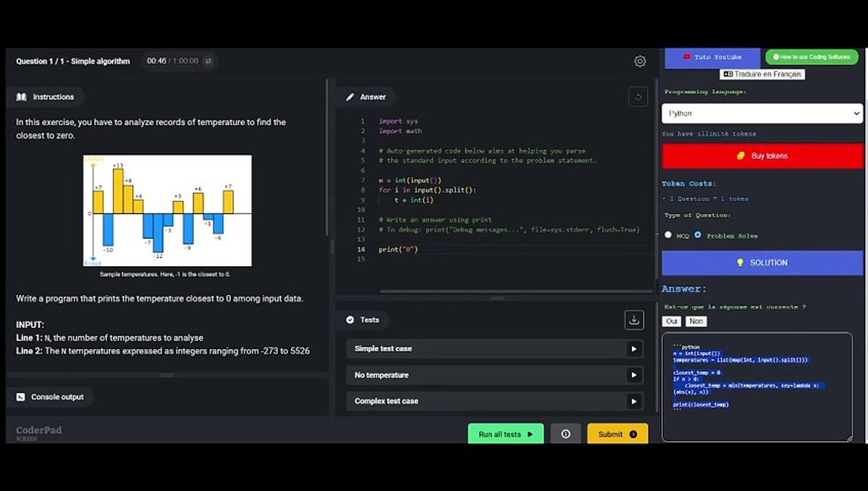
Task: Run the No temperature test
Action: pos(633,375)
